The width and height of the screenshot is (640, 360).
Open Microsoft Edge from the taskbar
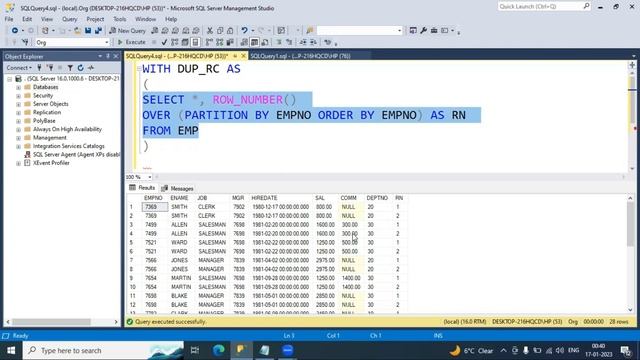[x=218, y=350]
